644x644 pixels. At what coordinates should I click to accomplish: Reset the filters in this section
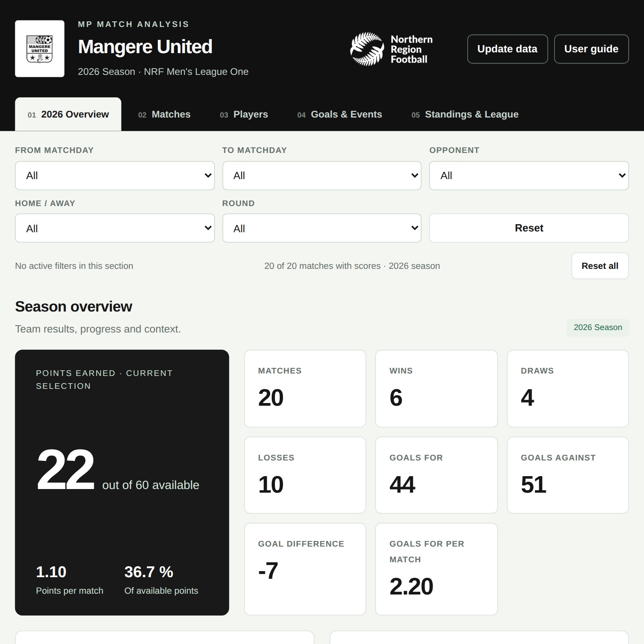click(529, 228)
